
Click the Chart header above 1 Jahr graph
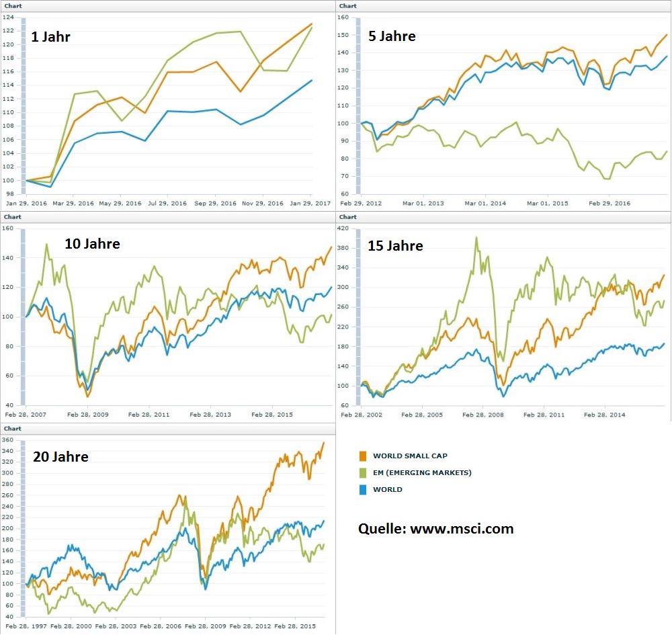[x=13, y=5]
